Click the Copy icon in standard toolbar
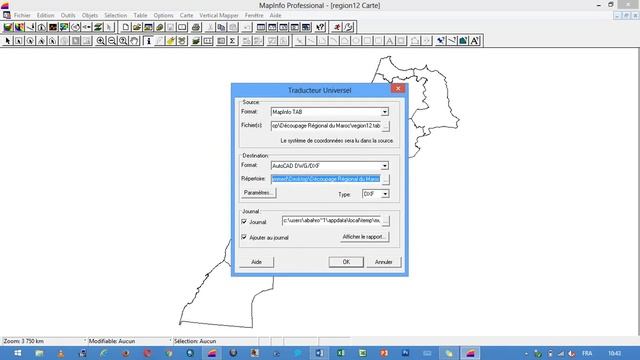The width and height of the screenshot is (640, 360). pyautogui.click(x=221, y=27)
